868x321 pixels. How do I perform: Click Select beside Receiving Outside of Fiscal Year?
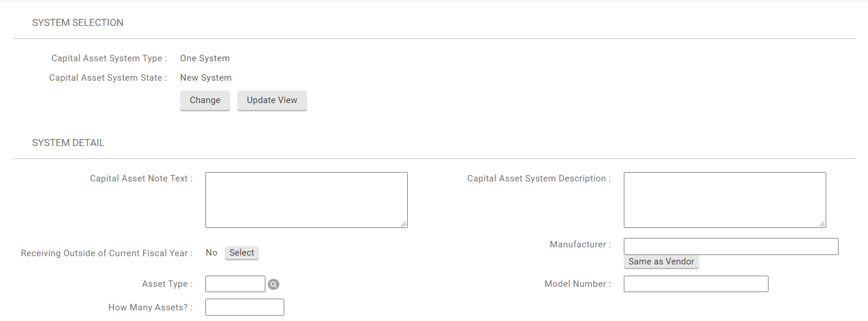click(x=242, y=253)
